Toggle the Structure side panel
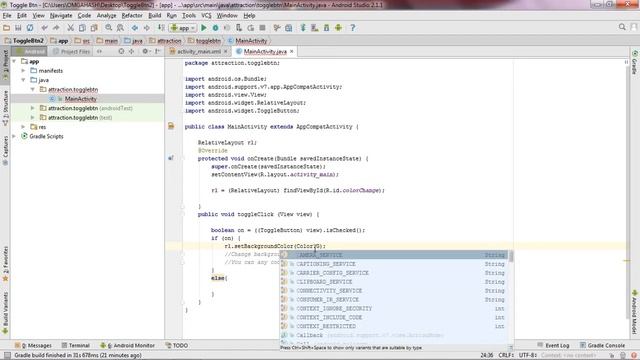 pos(5,108)
